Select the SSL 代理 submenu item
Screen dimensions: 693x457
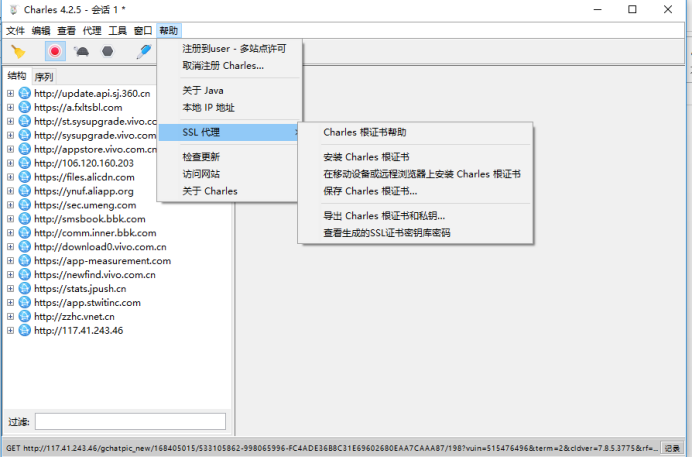(x=229, y=132)
